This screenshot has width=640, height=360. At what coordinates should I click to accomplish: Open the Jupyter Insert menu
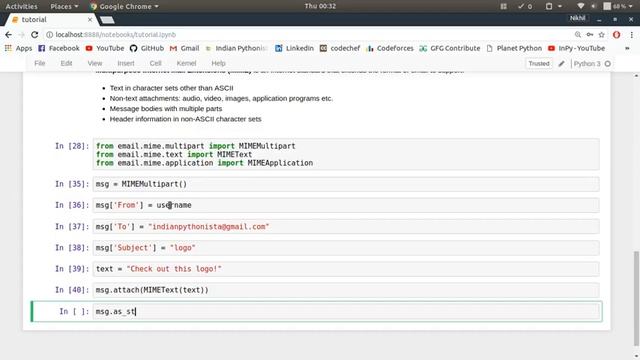(x=126, y=63)
